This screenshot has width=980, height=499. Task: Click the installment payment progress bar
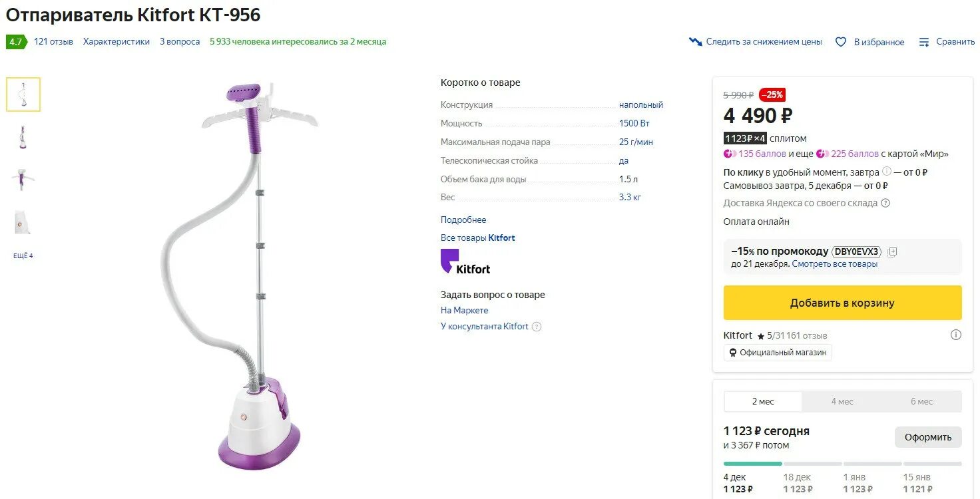tap(842, 464)
